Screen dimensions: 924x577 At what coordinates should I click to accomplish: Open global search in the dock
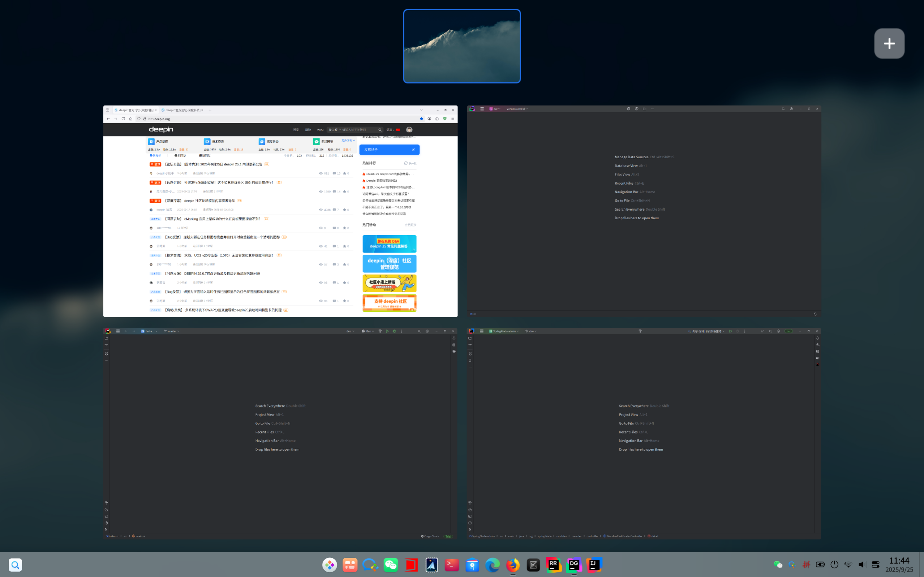coord(15,565)
